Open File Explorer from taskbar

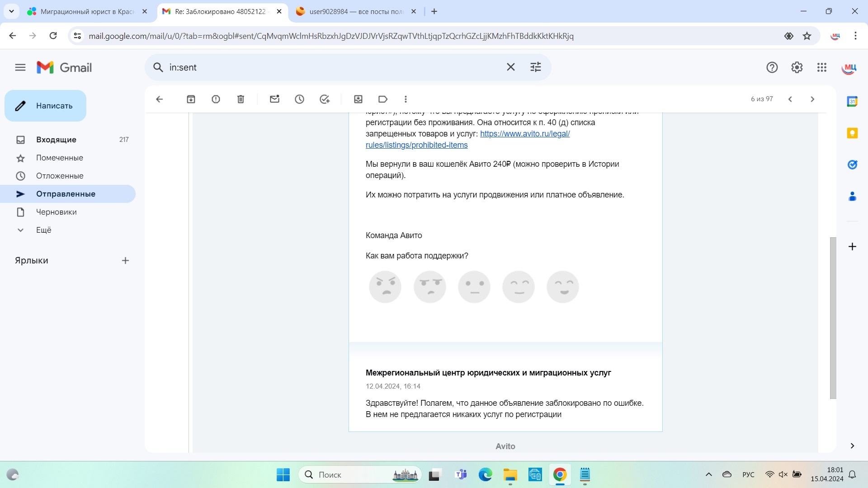coord(510,475)
